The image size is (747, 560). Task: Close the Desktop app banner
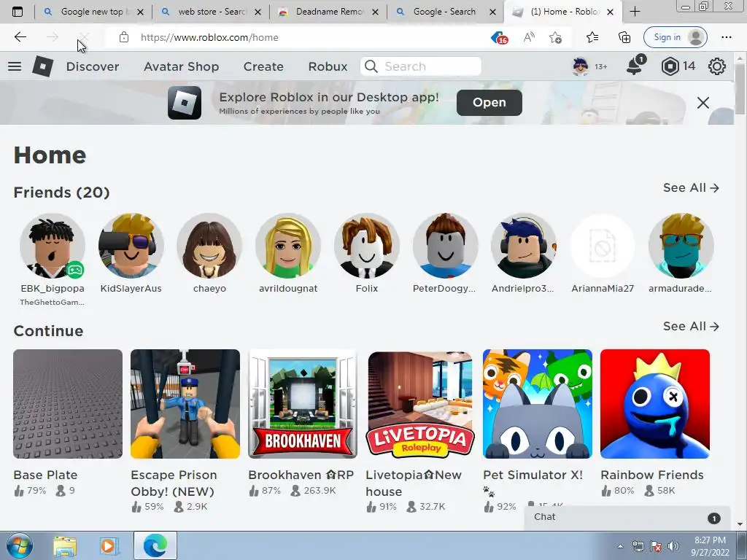click(703, 102)
